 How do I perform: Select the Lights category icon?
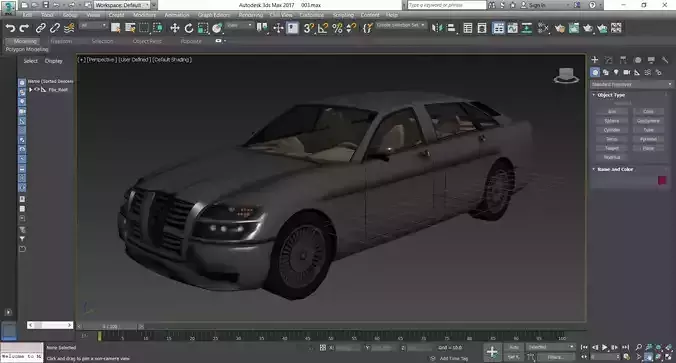click(616, 72)
